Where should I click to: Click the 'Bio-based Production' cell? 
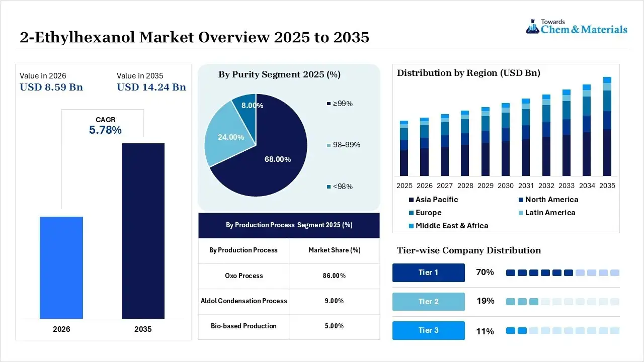(x=244, y=326)
